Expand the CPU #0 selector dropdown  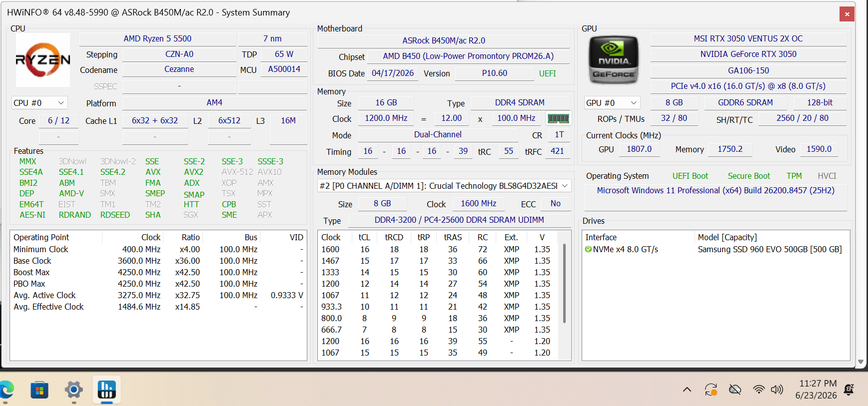pyautogui.click(x=39, y=103)
